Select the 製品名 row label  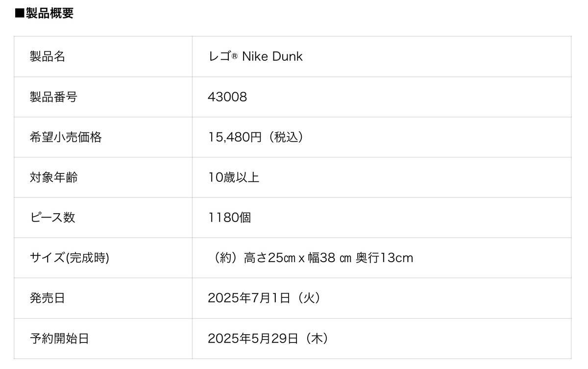[x=48, y=56]
